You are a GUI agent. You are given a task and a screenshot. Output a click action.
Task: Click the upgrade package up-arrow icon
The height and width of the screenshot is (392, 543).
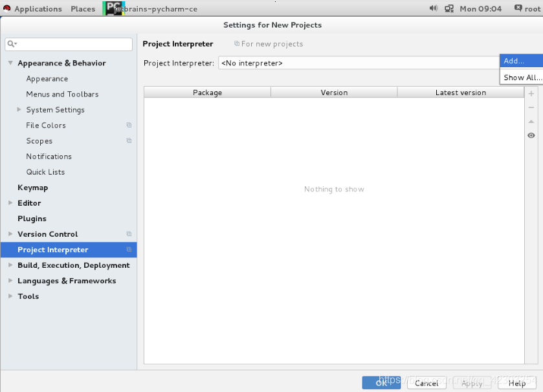click(531, 122)
